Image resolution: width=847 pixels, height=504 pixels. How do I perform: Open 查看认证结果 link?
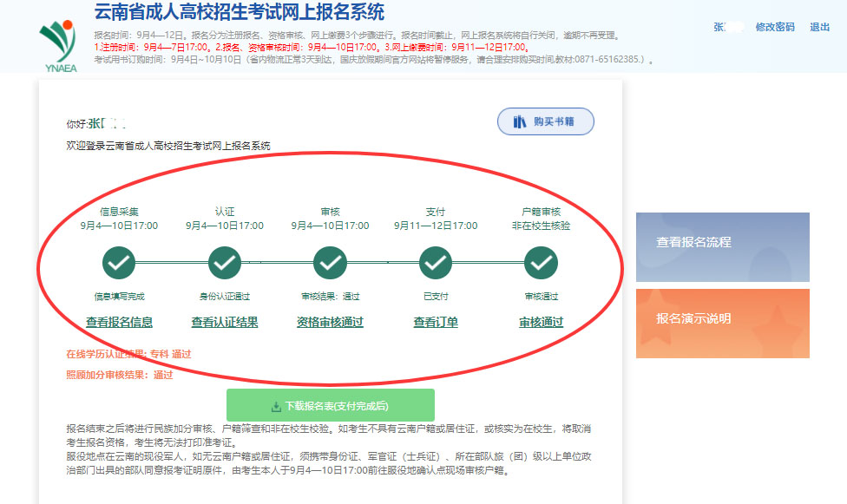click(225, 322)
